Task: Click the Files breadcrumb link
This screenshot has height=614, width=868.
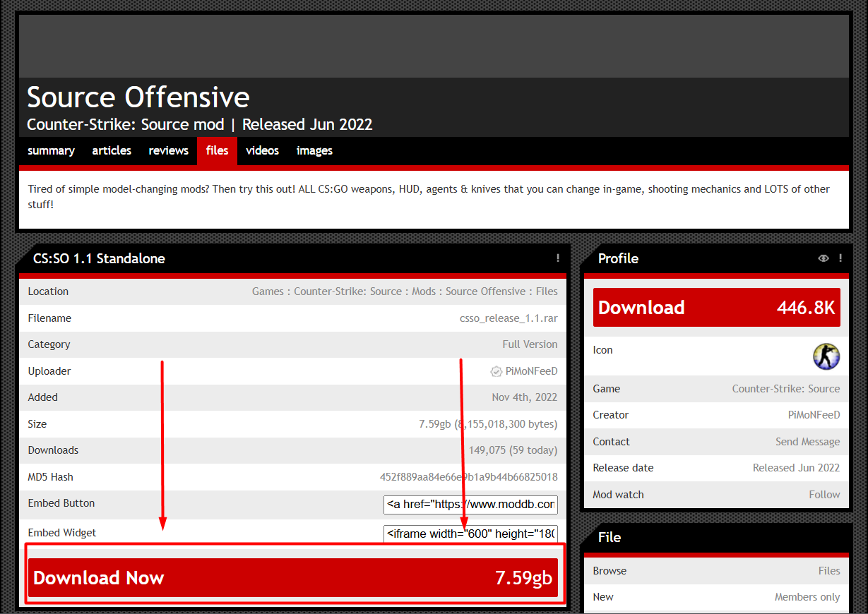Action: tap(547, 291)
